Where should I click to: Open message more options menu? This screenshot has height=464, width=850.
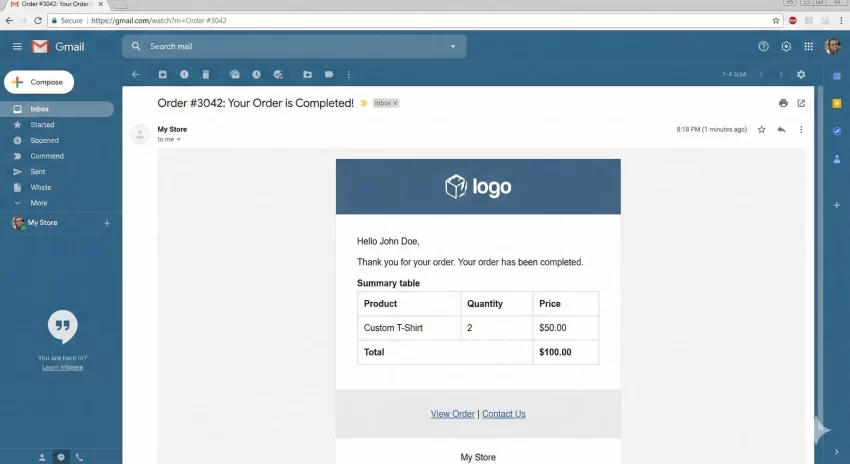(801, 130)
